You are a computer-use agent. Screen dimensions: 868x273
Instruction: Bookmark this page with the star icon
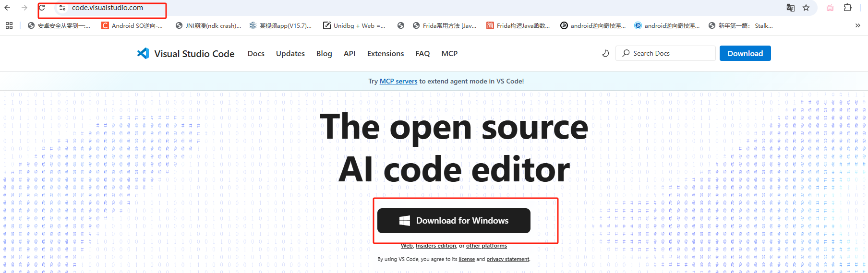pyautogui.click(x=806, y=8)
